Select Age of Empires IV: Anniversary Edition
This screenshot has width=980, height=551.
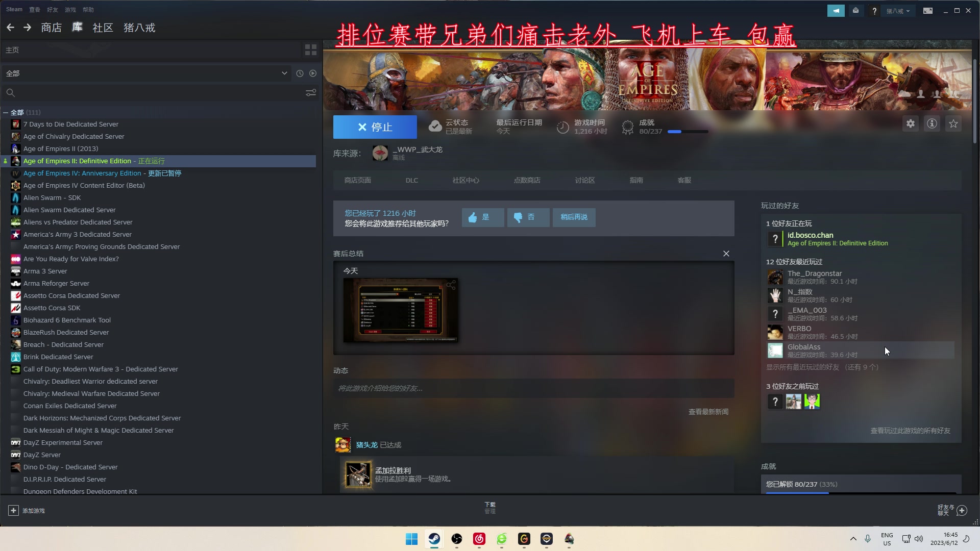(x=82, y=173)
